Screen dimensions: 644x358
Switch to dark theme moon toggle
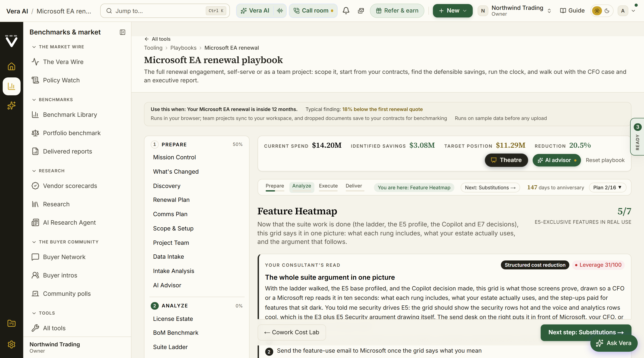click(x=607, y=11)
